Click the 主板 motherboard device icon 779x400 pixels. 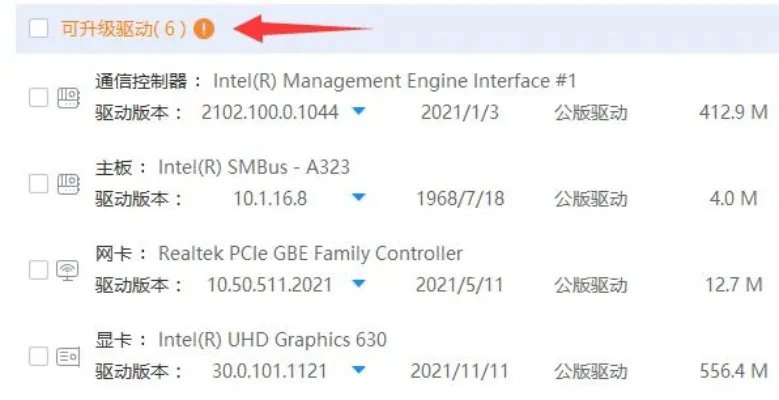click(x=68, y=183)
